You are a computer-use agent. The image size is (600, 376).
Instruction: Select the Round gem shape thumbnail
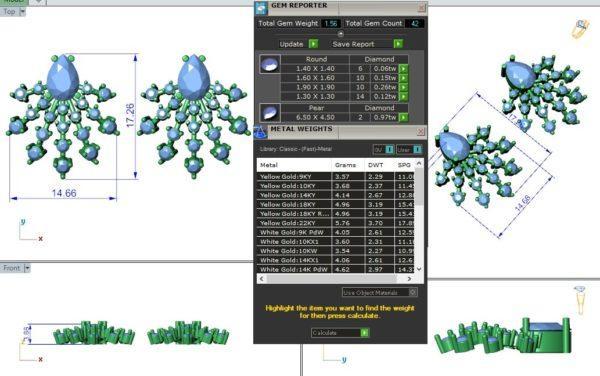(x=270, y=64)
